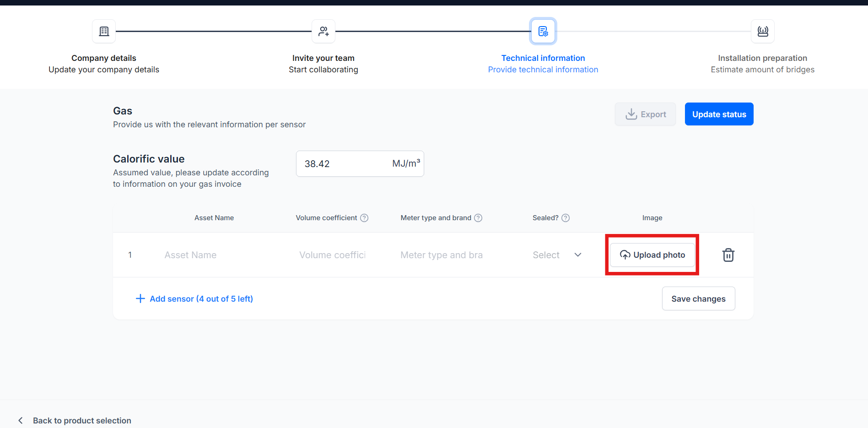Show help for Volume coefficient
The image size is (868, 428).
click(364, 218)
